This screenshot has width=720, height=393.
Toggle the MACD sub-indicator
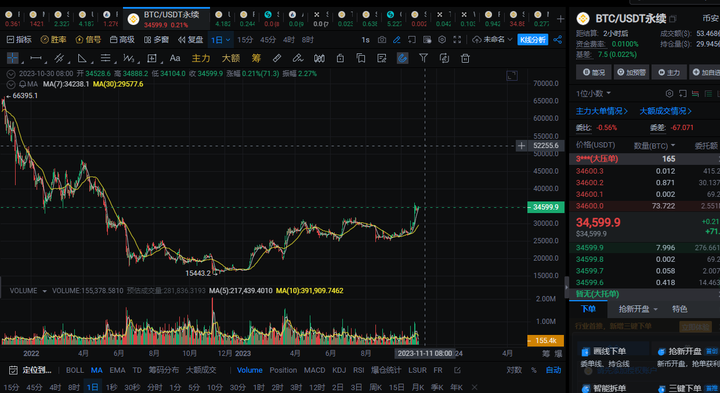pos(315,370)
